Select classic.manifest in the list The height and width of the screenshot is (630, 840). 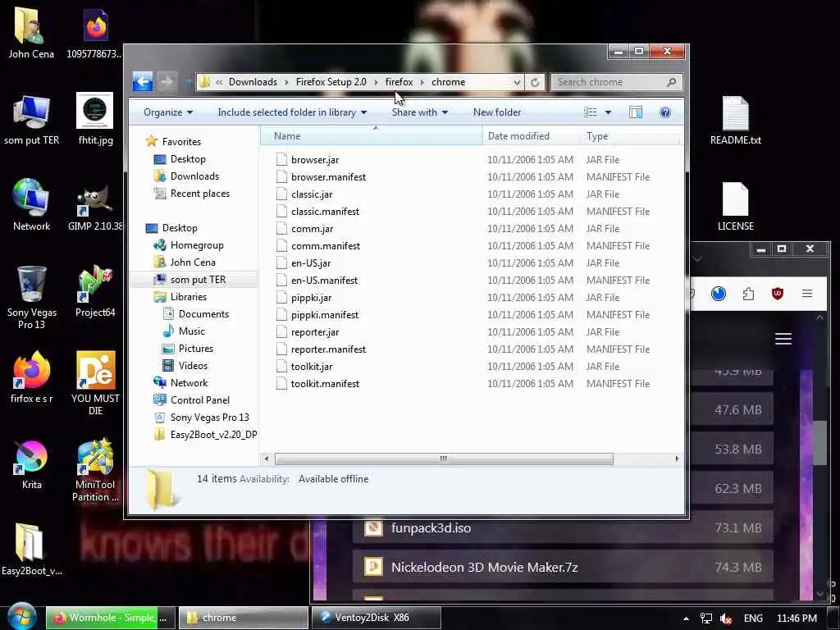coord(325,211)
